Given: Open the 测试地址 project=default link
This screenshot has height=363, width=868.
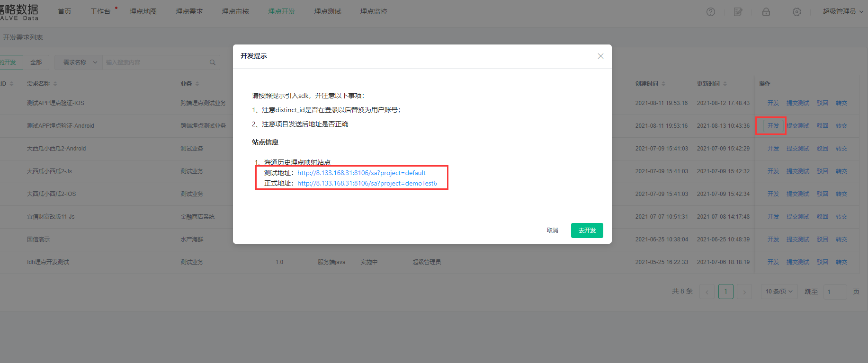Looking at the screenshot, I should pyautogui.click(x=361, y=173).
